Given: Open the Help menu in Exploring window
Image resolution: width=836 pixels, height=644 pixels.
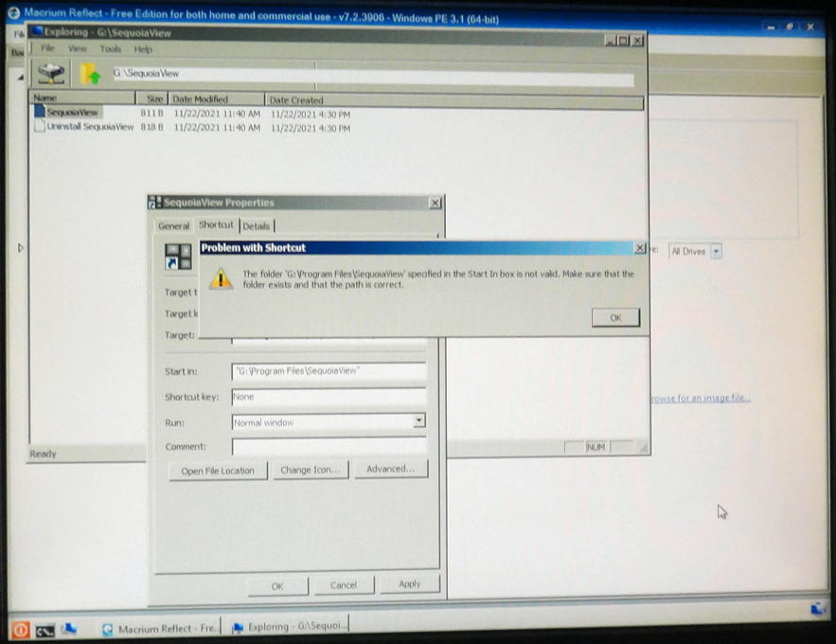Looking at the screenshot, I should (x=143, y=49).
